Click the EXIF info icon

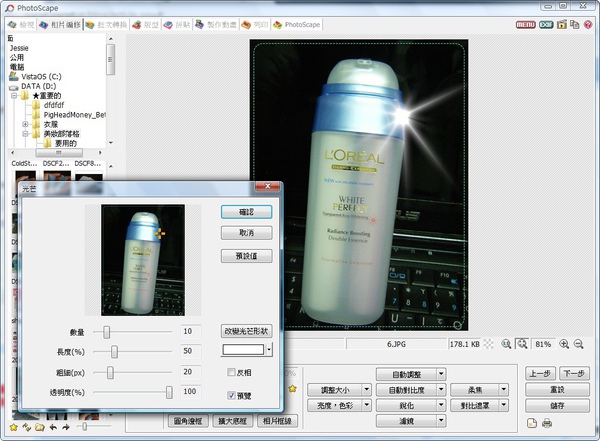point(546,24)
